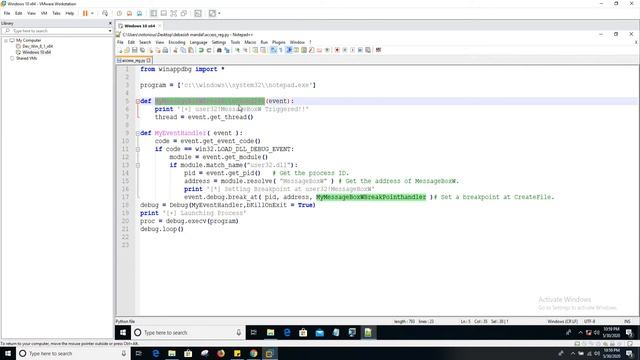The height and width of the screenshot is (360, 640).
Task: Toggle VMware thumbnail bar icon
Action: [x=164, y=13]
